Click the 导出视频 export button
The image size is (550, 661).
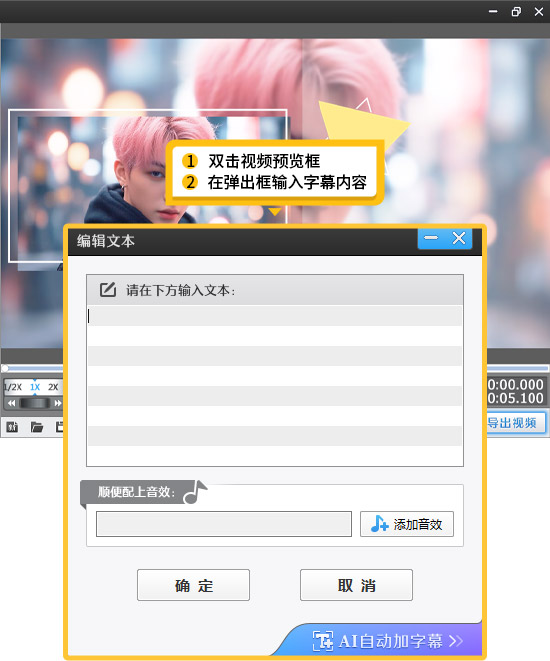click(x=515, y=422)
